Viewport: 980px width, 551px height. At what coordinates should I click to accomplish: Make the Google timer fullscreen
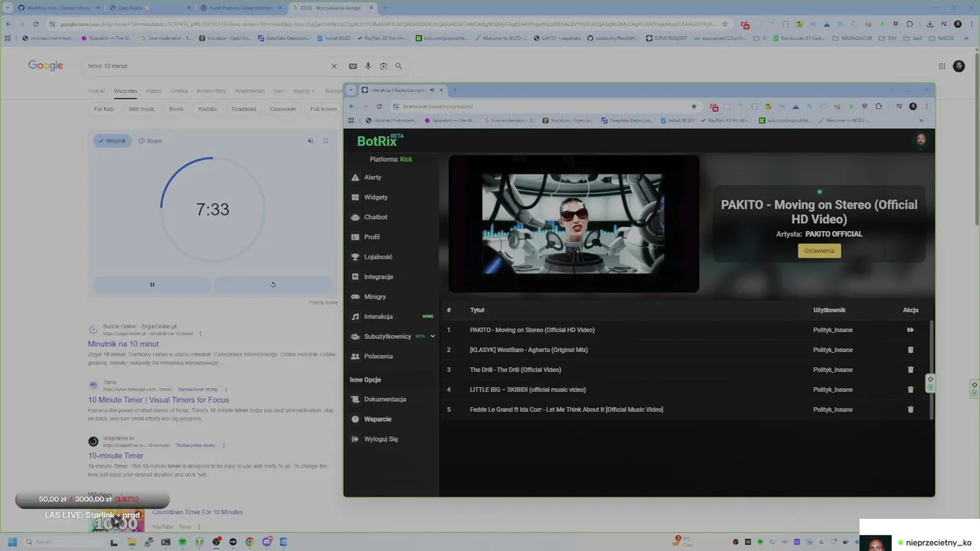point(325,141)
